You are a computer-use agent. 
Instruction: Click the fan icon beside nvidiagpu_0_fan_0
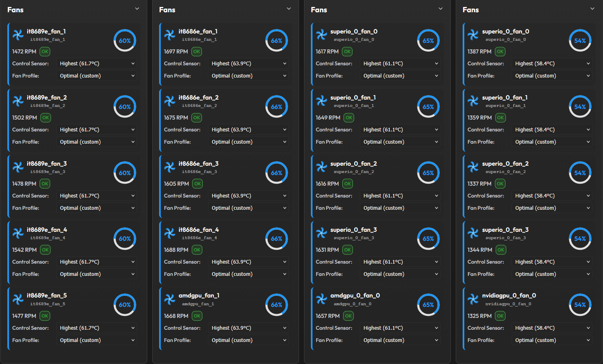(473, 299)
